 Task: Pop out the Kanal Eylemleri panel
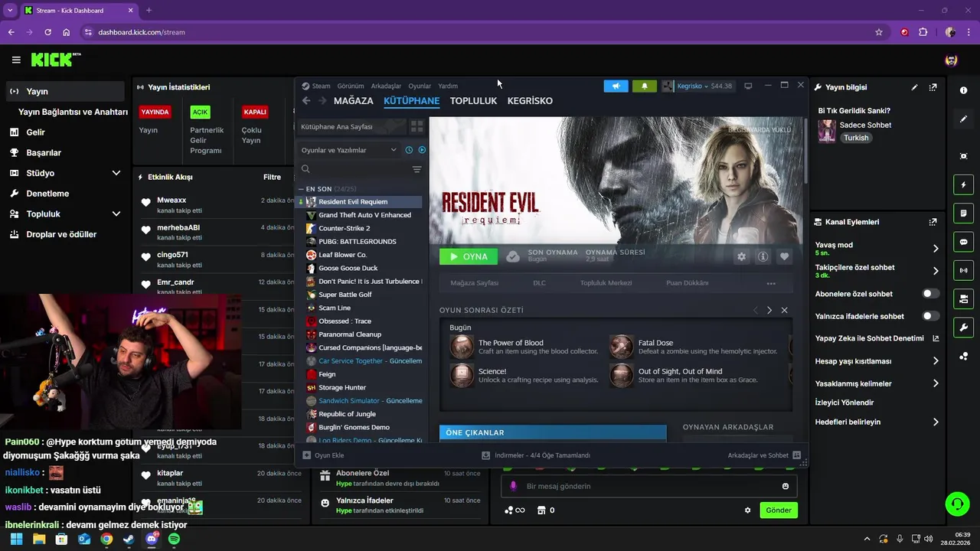pyautogui.click(x=933, y=222)
